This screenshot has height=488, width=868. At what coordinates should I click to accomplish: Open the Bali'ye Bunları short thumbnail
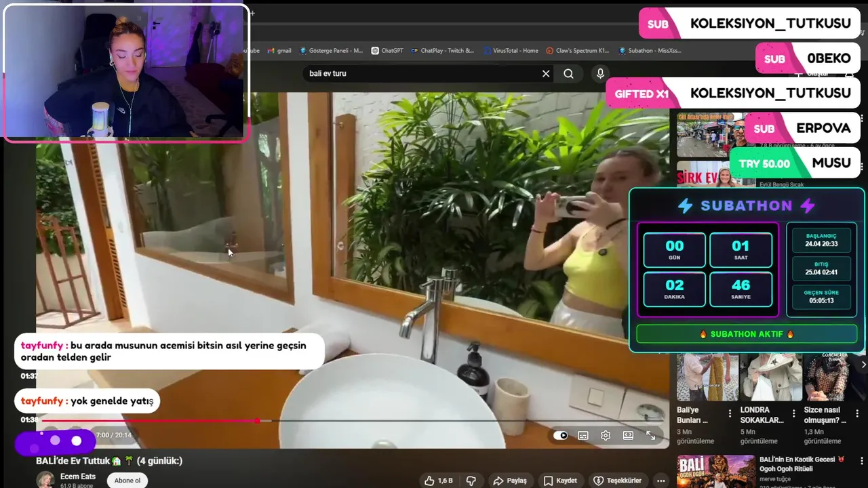[x=707, y=378]
